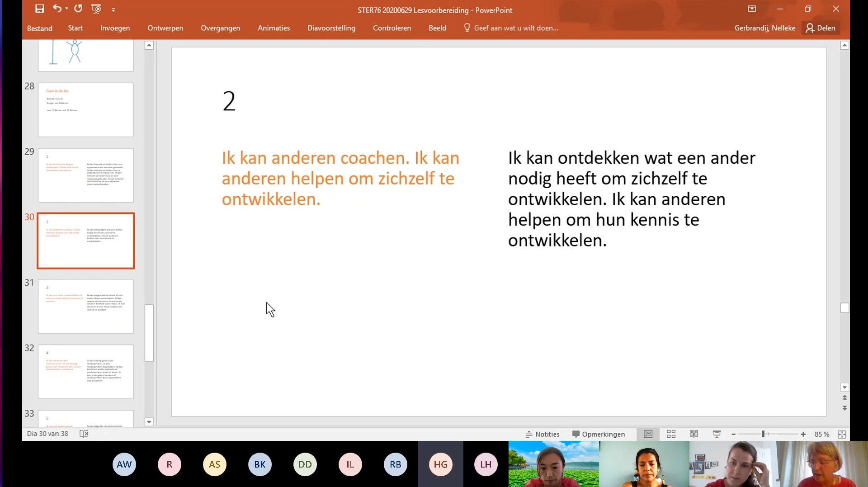Image resolution: width=868 pixels, height=487 pixels.
Task: Open the Invoegen ribbon tab
Action: [115, 28]
